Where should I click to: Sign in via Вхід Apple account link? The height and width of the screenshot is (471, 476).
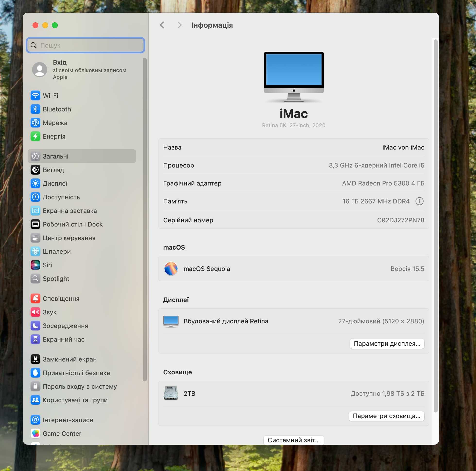pos(89,69)
